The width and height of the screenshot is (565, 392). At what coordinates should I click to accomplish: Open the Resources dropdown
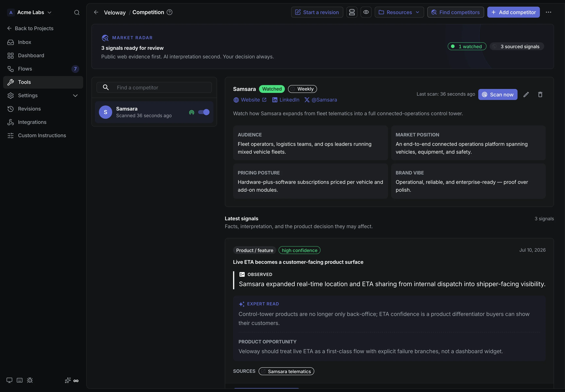pos(399,12)
